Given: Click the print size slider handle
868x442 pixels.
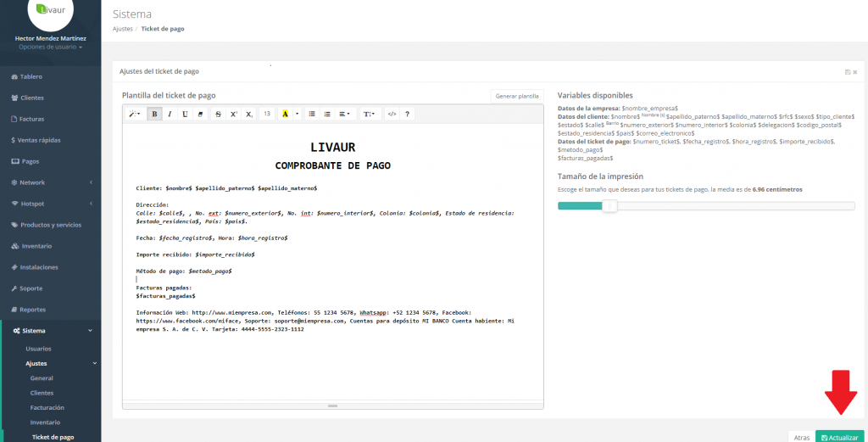Looking at the screenshot, I should pyautogui.click(x=609, y=206).
